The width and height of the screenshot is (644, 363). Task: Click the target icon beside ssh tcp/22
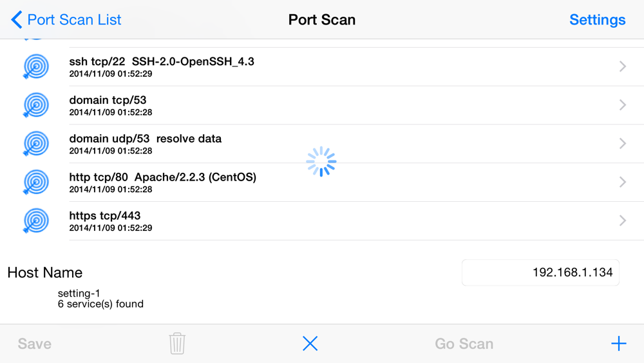pyautogui.click(x=36, y=66)
